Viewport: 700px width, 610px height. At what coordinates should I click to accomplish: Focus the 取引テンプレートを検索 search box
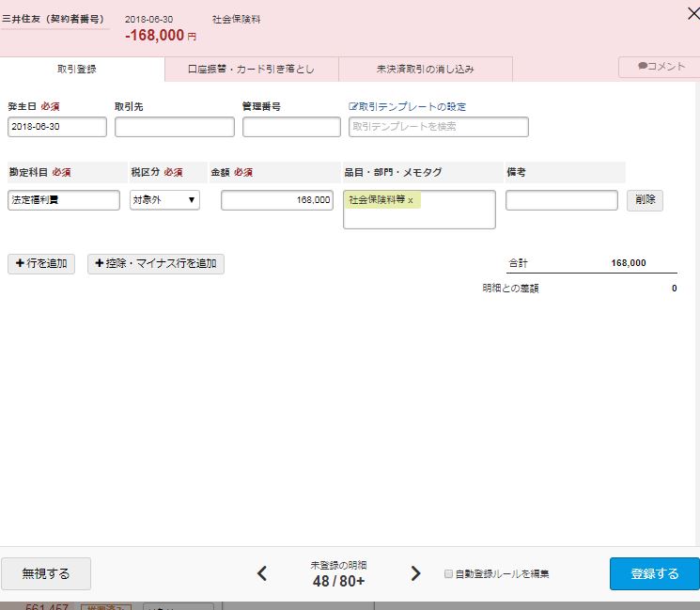(438, 127)
